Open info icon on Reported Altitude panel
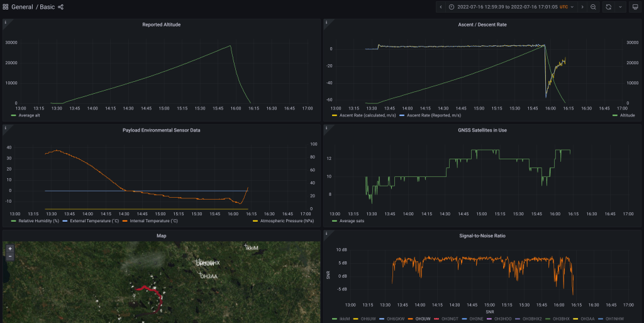The width and height of the screenshot is (644, 323). (6, 22)
